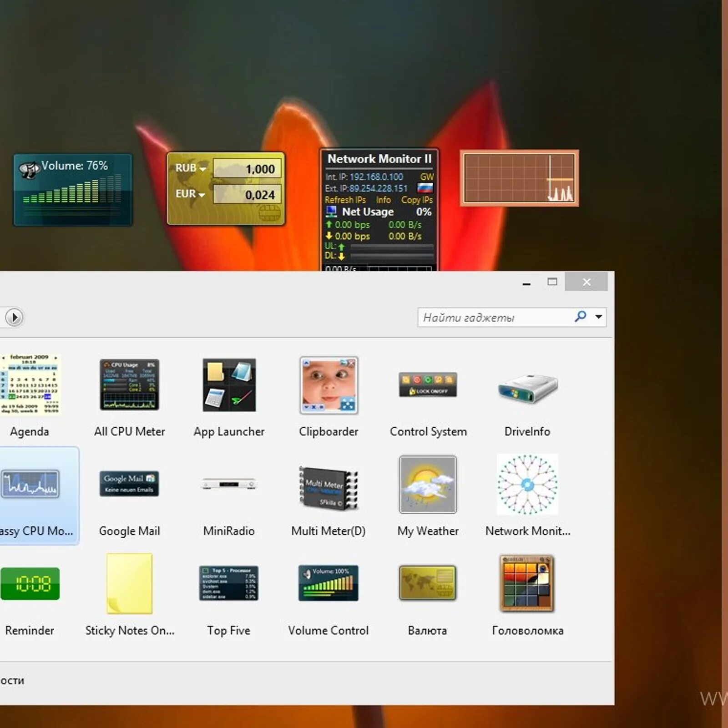Click the search magnifier in gadget gallery
The width and height of the screenshot is (728, 728).
[x=581, y=317]
